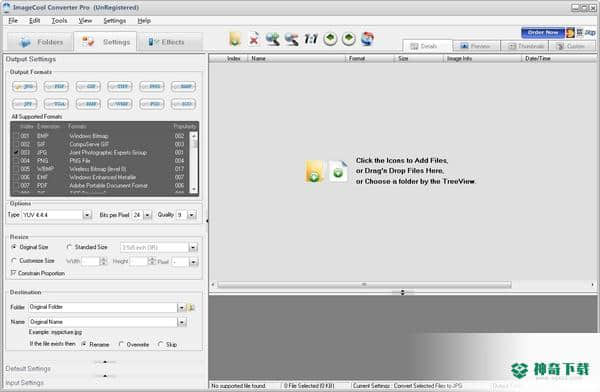Select the Standard Size radio button

(69, 247)
